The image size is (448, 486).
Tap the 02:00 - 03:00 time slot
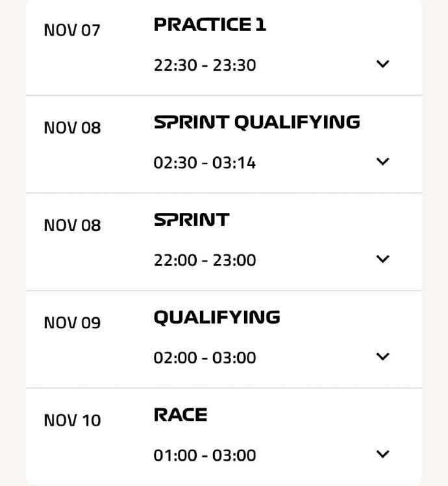205,358
